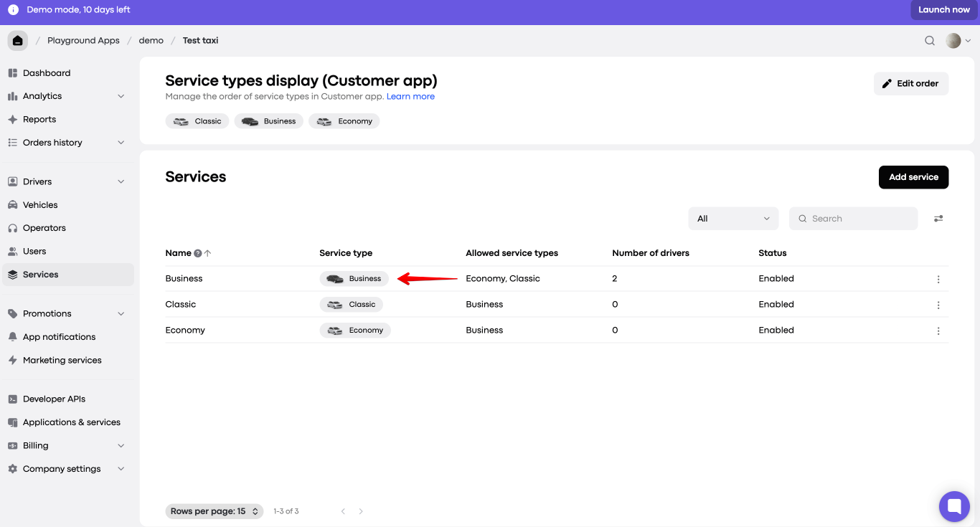Image resolution: width=980 pixels, height=527 pixels.
Task: Open the user avatar menu
Action: tap(958, 41)
